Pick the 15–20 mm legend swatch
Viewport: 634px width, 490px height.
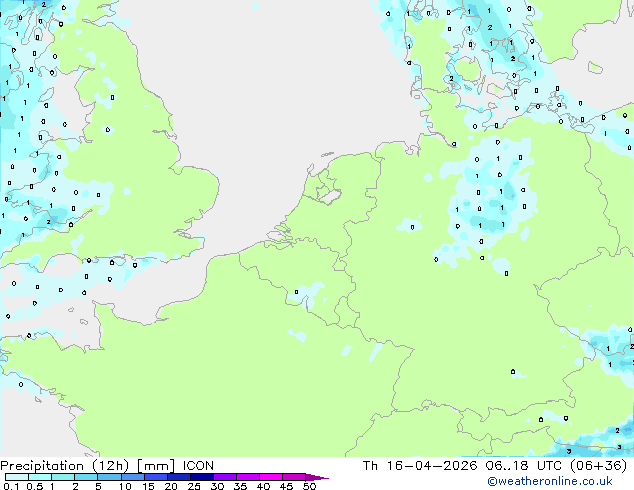pyautogui.click(x=155, y=477)
